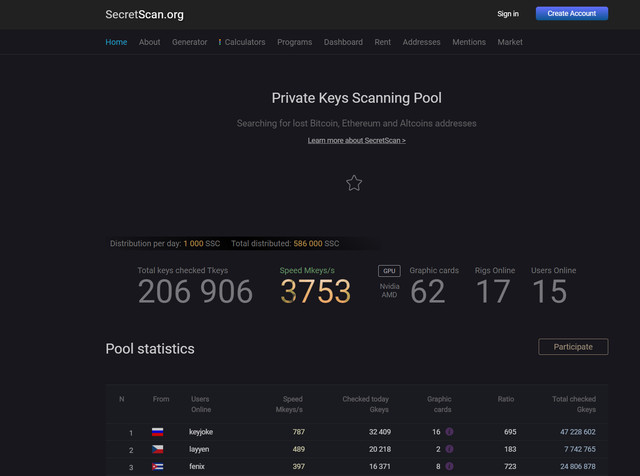Click info icon in keyjoke row

point(449,432)
